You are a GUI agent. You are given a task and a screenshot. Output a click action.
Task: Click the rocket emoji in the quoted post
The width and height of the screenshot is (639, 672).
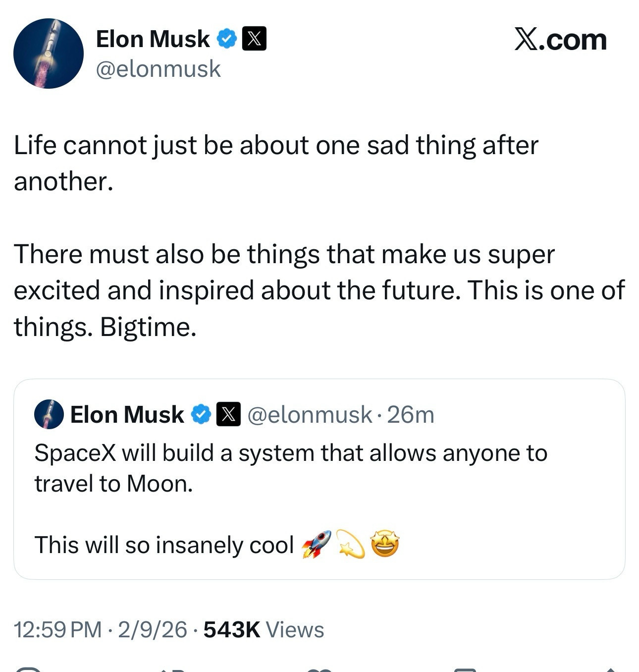tap(316, 545)
